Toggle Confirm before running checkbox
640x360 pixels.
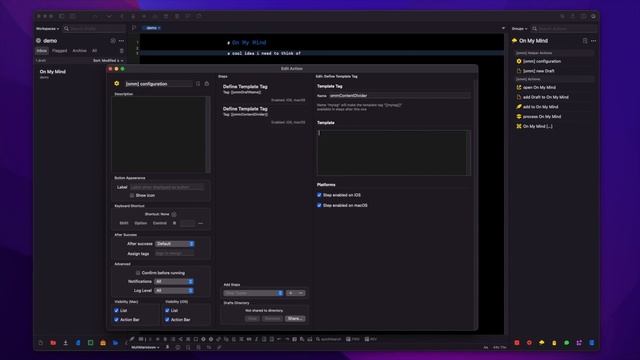tap(138, 273)
